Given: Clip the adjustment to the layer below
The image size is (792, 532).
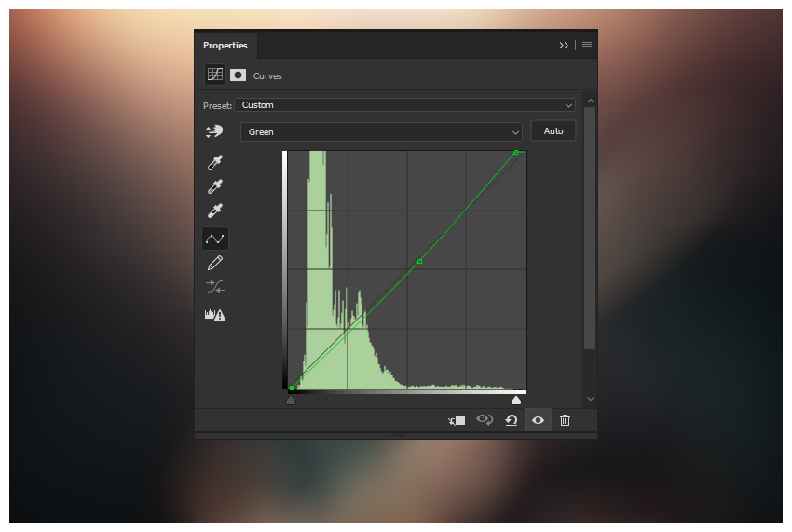Looking at the screenshot, I should 457,420.
